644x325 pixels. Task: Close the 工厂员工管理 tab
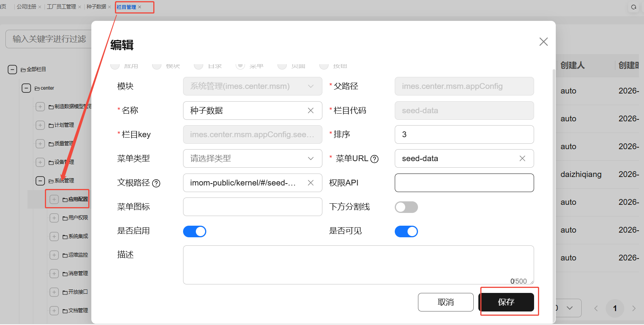80,7
